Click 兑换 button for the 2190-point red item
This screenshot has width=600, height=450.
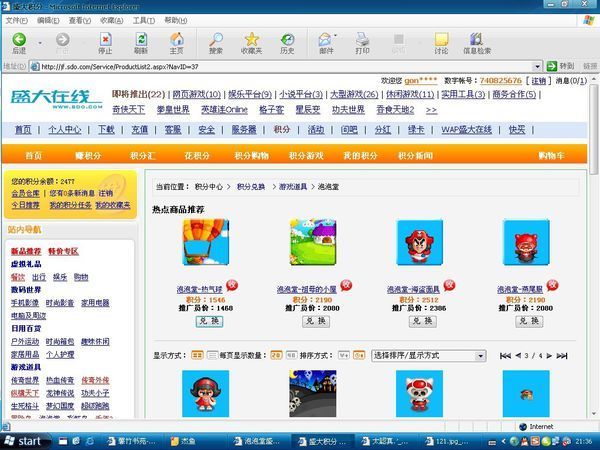(529, 321)
